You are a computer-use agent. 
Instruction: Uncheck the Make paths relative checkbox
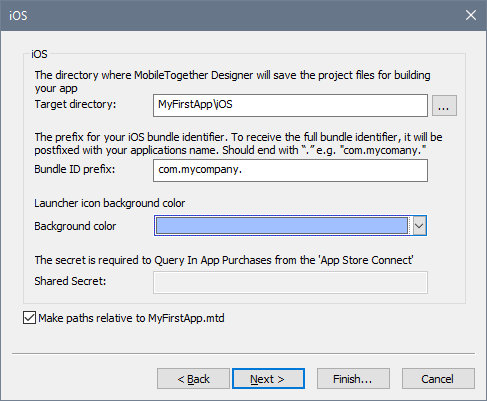29,318
